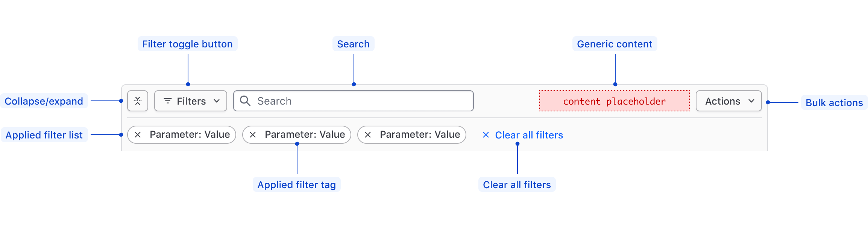This screenshot has height=228, width=868.
Task: Click the "Applied filter tag" annotation label
Action: pos(296,185)
